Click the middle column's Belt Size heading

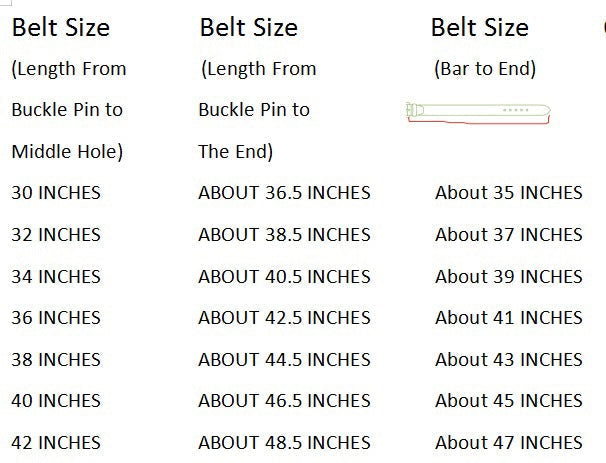pos(248,28)
